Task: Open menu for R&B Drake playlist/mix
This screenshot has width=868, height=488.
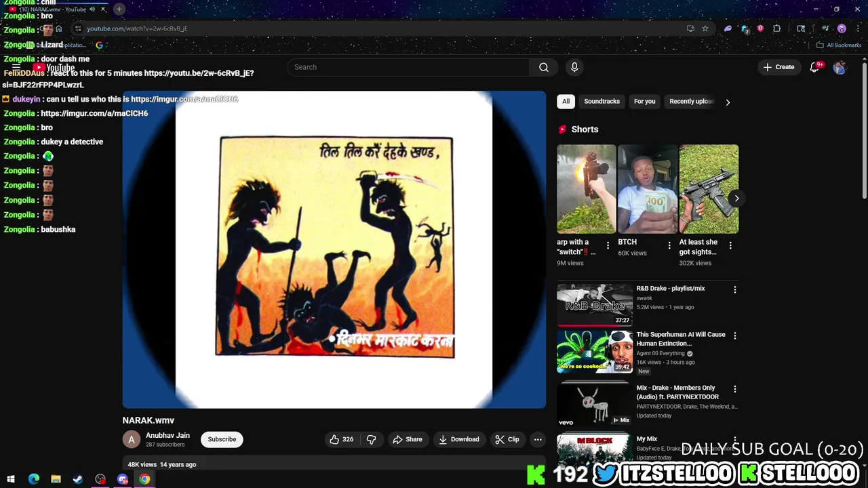Action: click(x=734, y=290)
